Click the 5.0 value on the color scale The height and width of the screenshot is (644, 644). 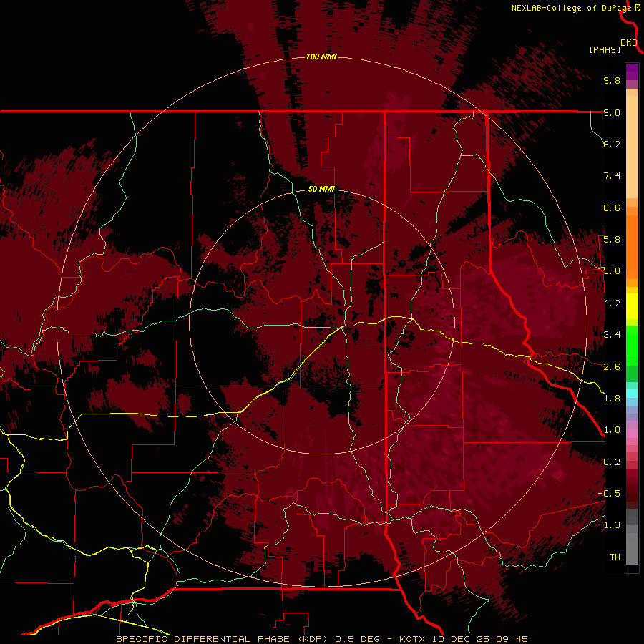pos(612,271)
